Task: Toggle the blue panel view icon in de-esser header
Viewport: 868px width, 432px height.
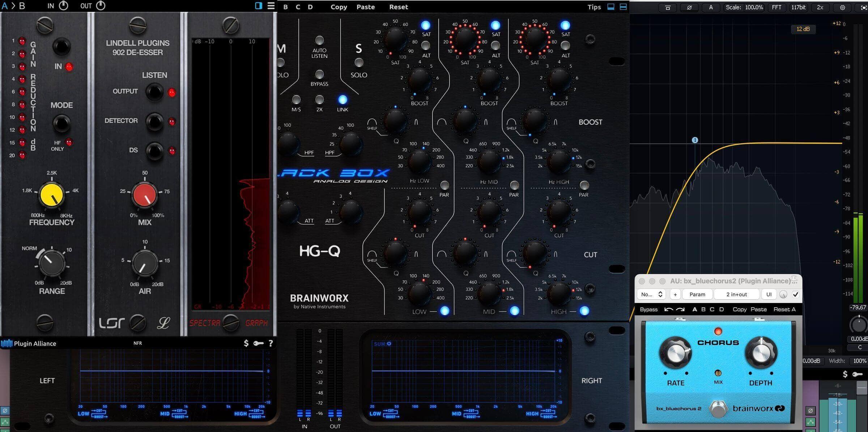Action: click(x=259, y=6)
